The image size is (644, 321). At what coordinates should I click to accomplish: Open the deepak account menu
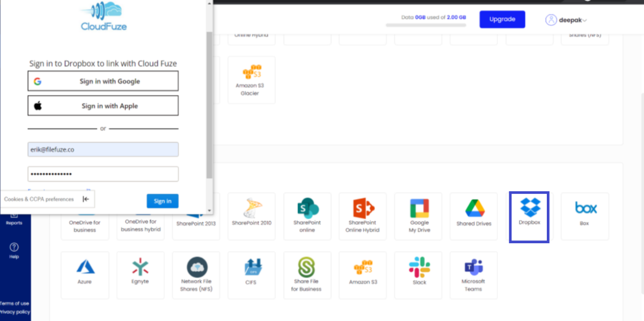pos(566,19)
